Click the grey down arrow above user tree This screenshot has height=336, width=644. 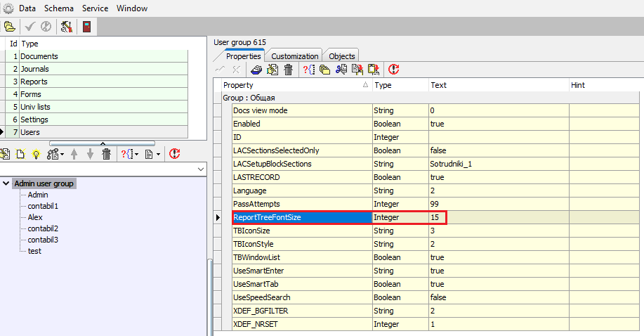(x=90, y=154)
